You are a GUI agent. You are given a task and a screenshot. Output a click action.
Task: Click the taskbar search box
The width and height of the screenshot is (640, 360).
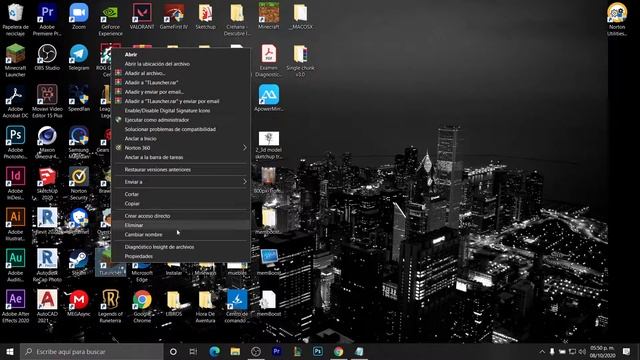(91, 351)
